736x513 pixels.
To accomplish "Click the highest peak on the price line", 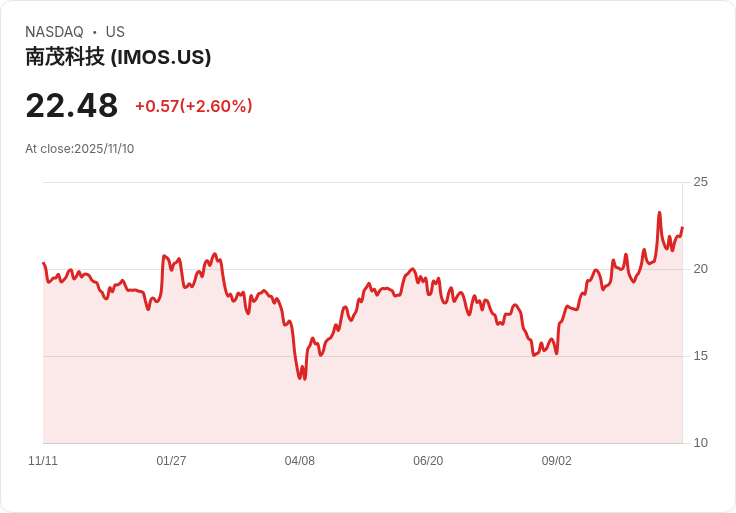I will 659,213.
